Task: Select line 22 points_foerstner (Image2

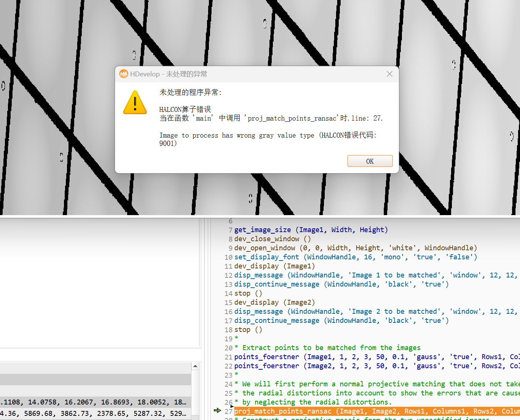Action: coord(377,366)
